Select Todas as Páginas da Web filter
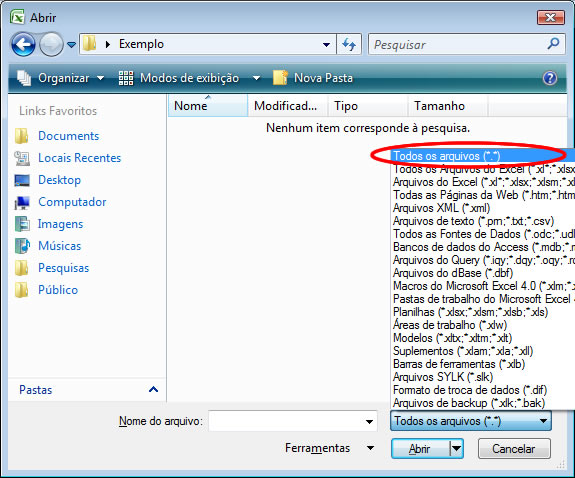Screen dimensions: 575x478 pyautogui.click(x=483, y=195)
